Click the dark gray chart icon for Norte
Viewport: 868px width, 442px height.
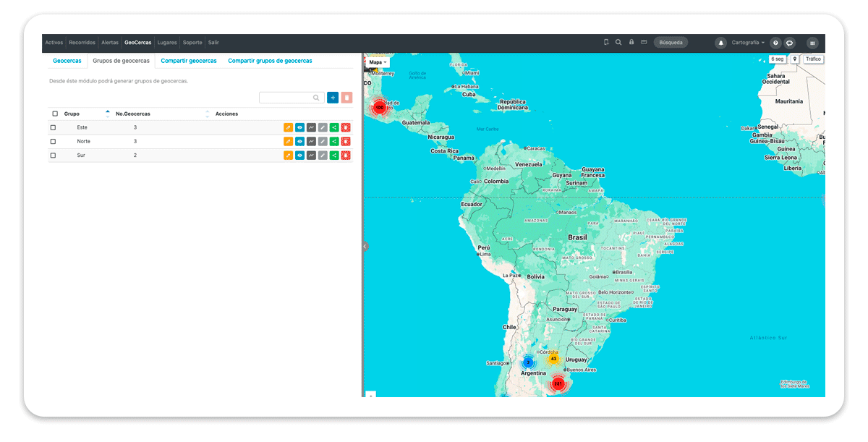(311, 141)
